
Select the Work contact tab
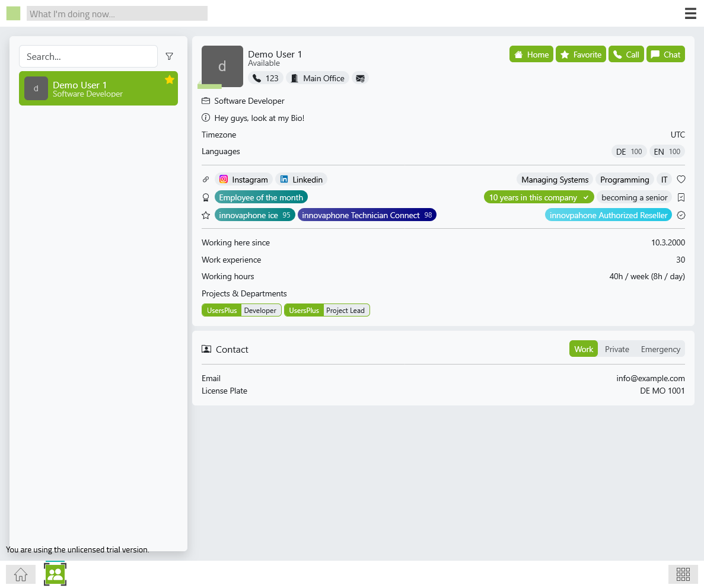583,349
